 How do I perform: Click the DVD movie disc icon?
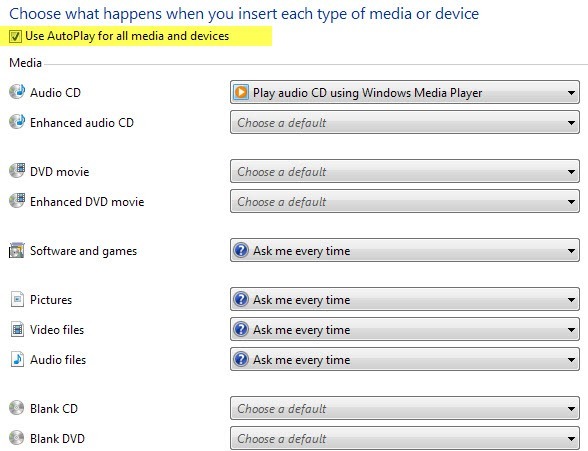click(17, 171)
